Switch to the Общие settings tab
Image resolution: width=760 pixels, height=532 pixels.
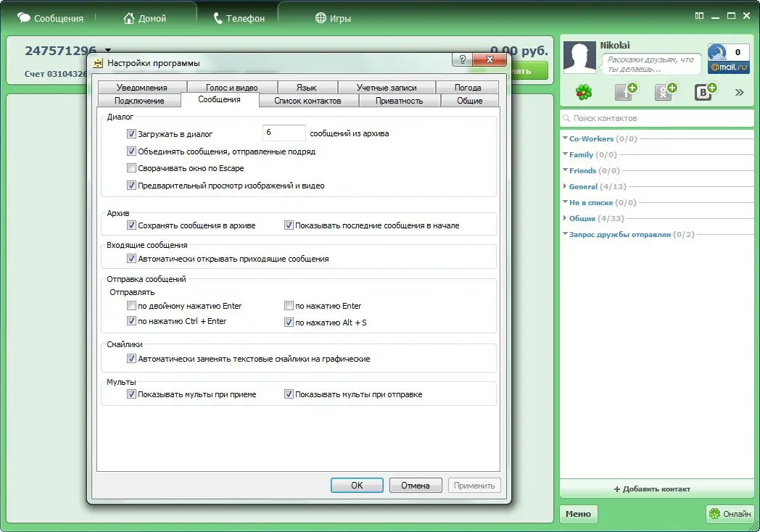click(470, 100)
